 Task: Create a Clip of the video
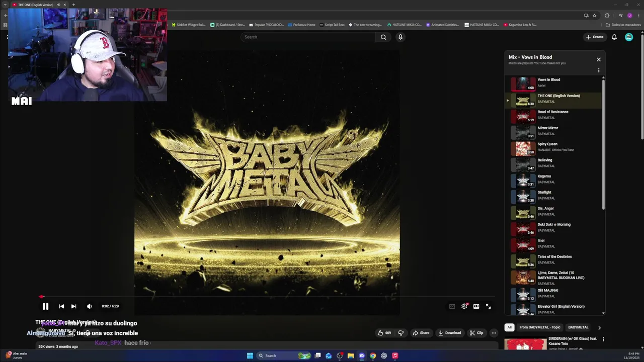click(476, 333)
